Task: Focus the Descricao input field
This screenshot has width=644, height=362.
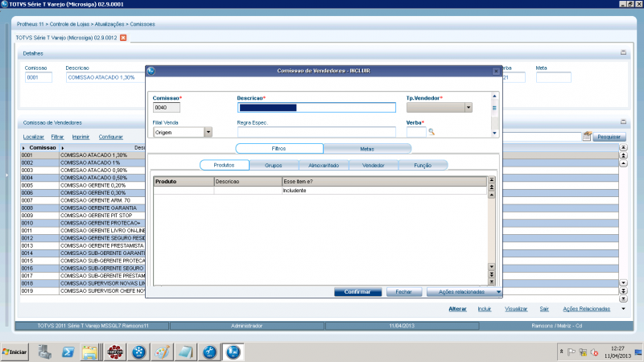Action: pos(316,108)
